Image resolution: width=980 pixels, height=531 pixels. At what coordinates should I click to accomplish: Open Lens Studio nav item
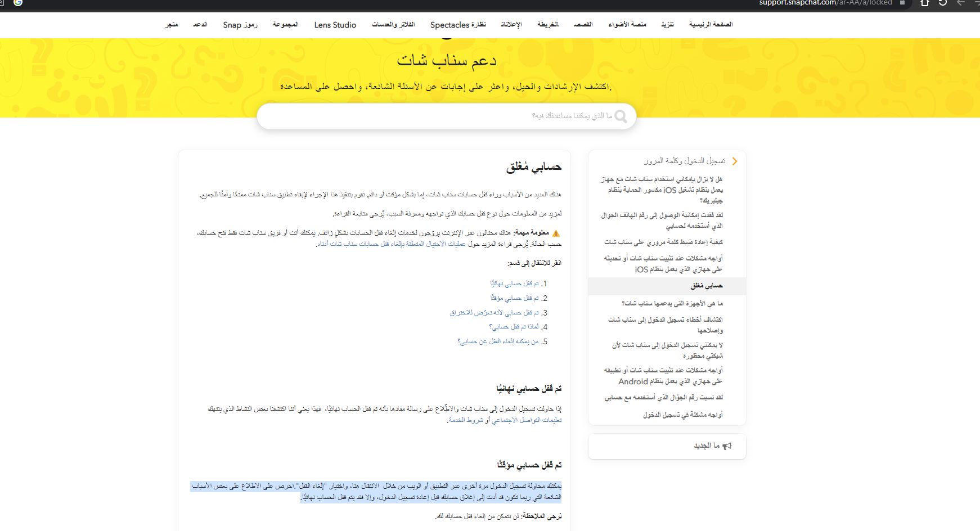click(x=335, y=25)
